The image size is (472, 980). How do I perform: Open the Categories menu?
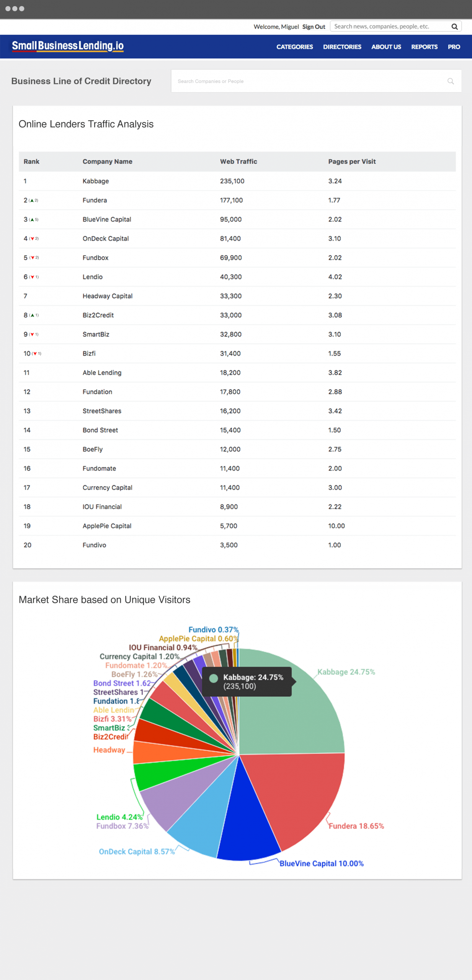point(294,47)
